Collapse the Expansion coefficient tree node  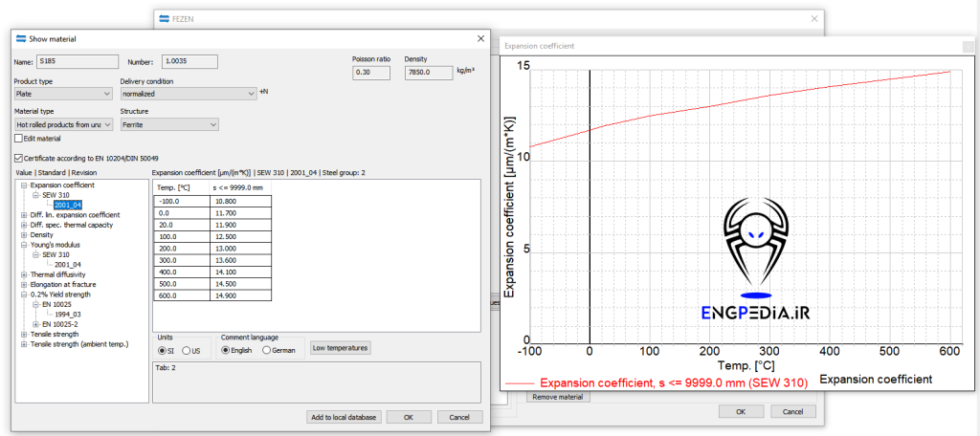24,185
